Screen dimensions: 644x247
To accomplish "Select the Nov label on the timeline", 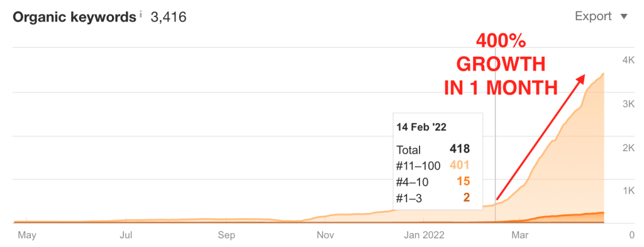I will 326,235.
